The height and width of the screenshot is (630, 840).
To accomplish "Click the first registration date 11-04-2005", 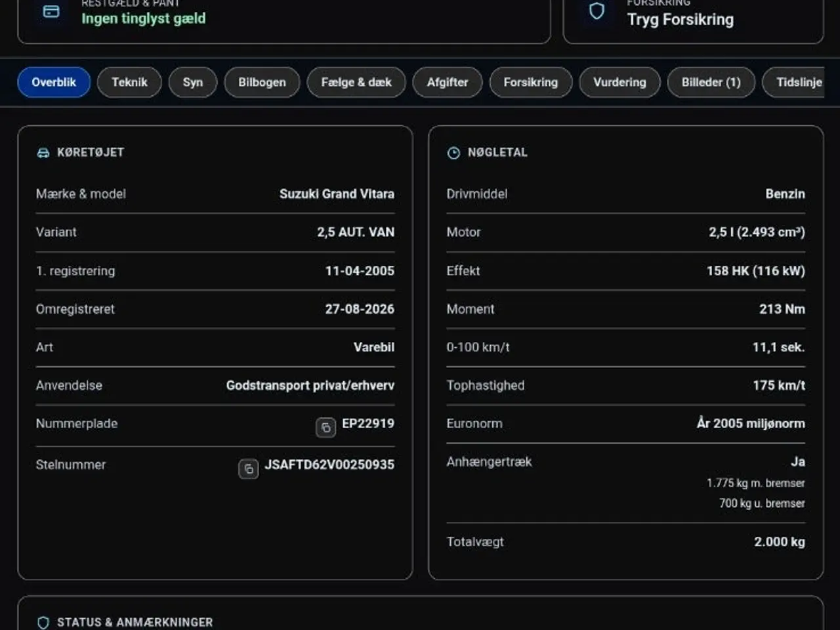I will (360, 270).
